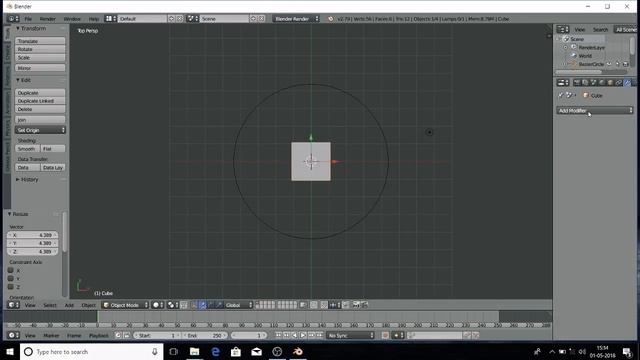This screenshot has width=640, height=360.
Task: Toggle BezierCircle renderability camera in the outliner
Action: pos(626,64)
